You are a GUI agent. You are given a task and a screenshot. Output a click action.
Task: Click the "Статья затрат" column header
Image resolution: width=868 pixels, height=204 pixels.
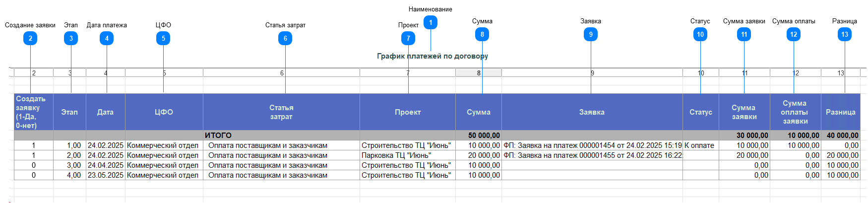pyautogui.click(x=281, y=112)
